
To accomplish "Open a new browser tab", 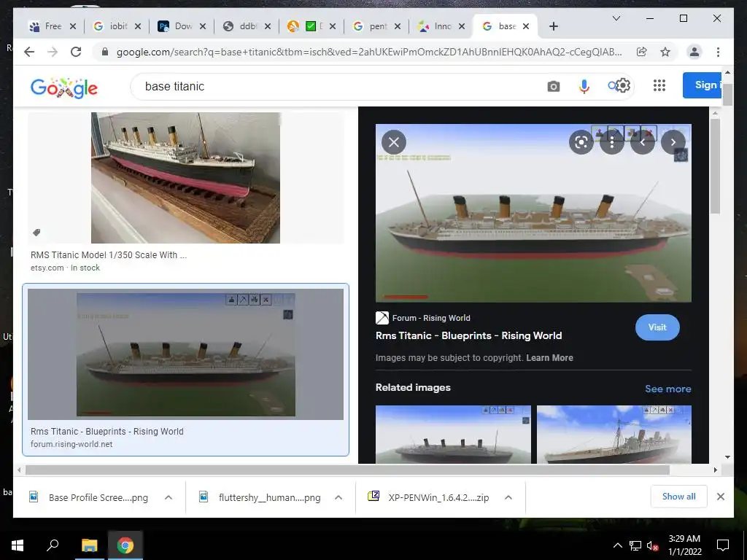I will (553, 27).
